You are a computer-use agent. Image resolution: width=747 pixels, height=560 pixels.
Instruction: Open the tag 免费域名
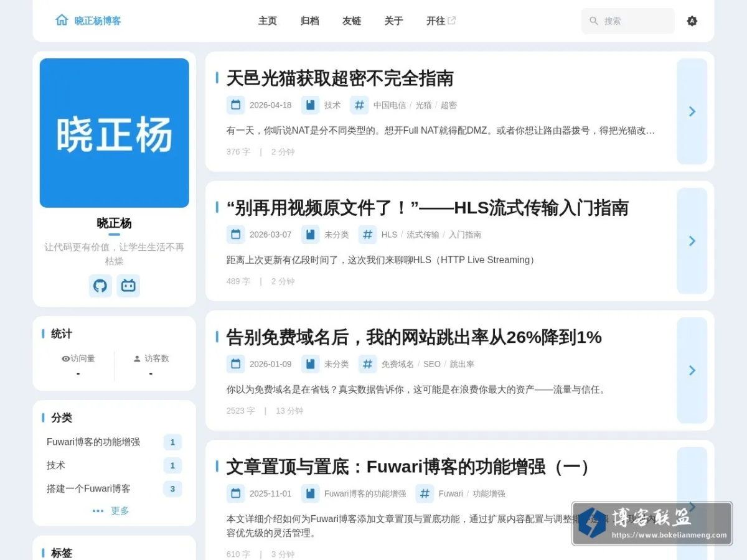pos(398,364)
